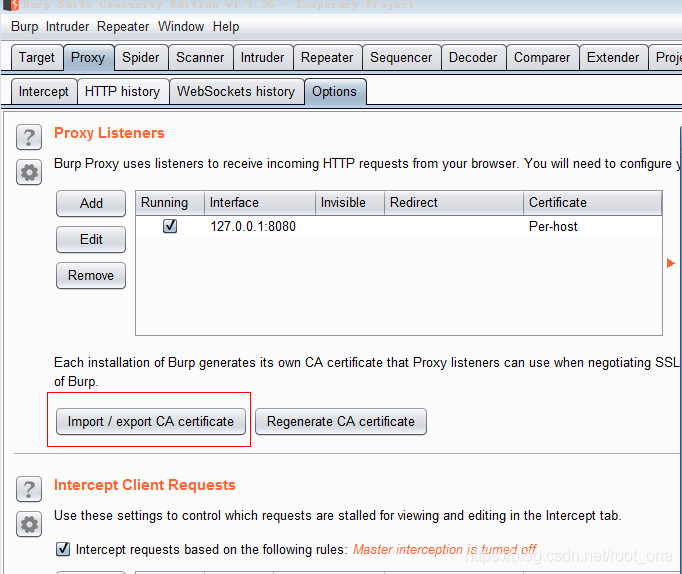Switch to the Scanner tab

pos(200,57)
